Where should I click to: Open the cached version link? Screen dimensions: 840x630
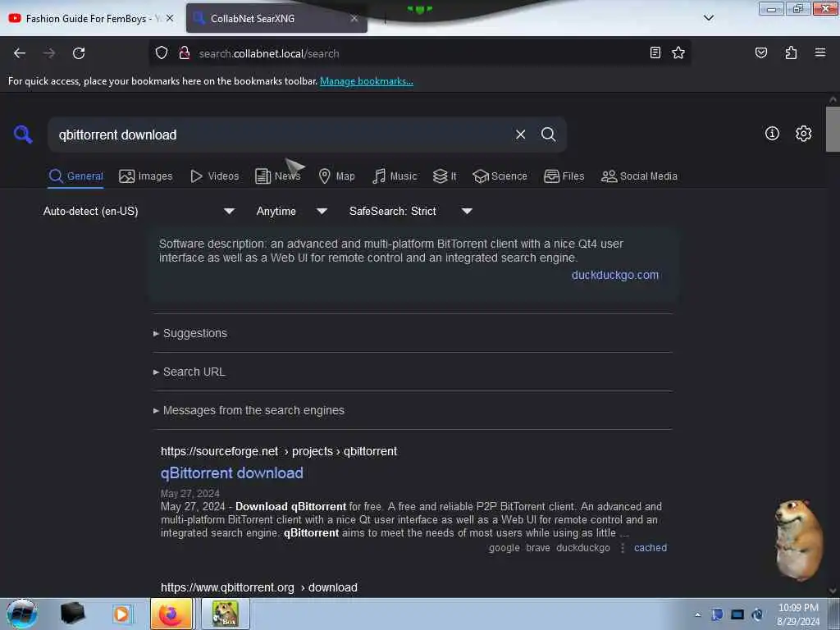(x=651, y=548)
